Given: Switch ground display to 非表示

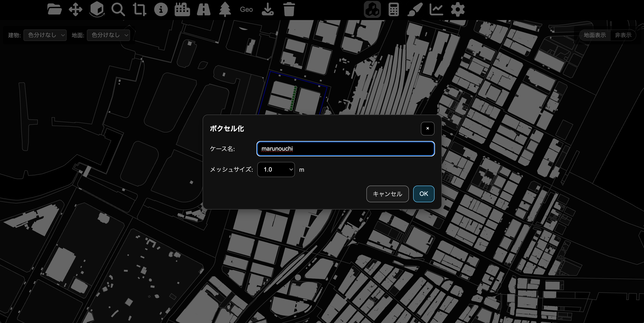Looking at the screenshot, I should click(623, 35).
